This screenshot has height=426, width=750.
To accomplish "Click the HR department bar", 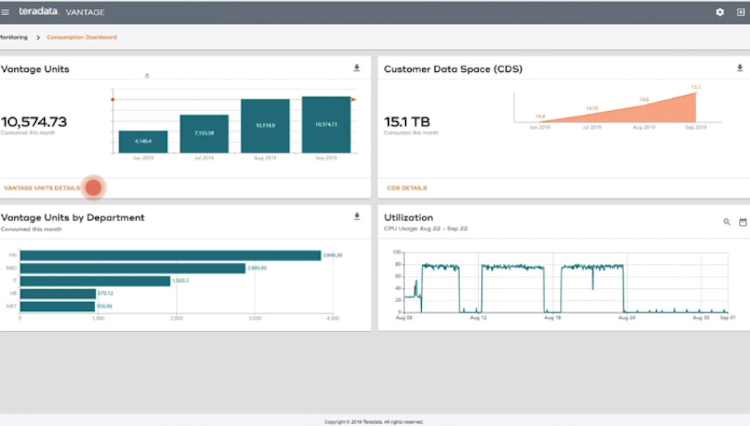I will click(58, 294).
